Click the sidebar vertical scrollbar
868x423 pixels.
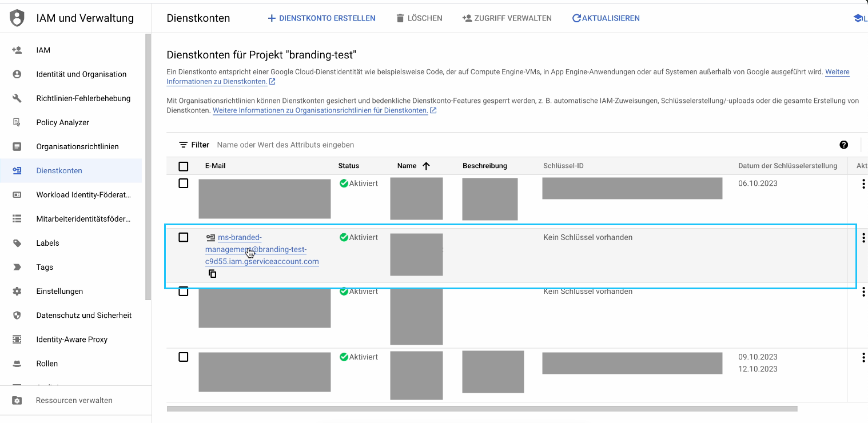(148, 167)
